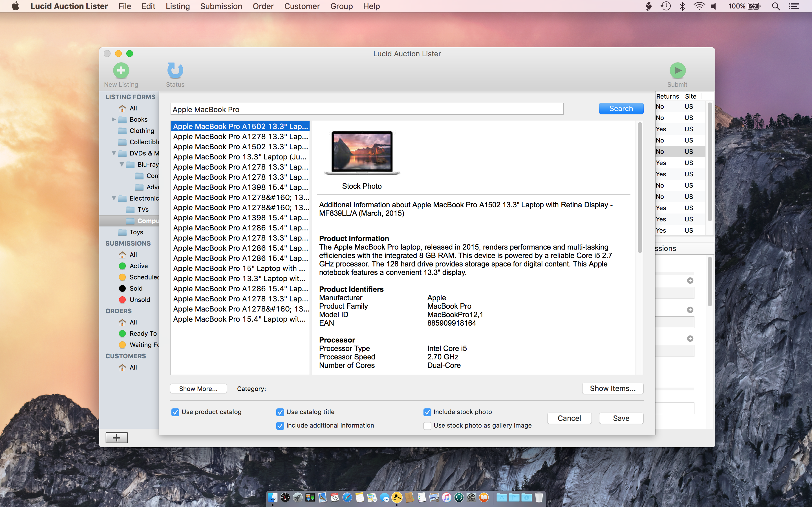Click the Show Items... button

pyautogui.click(x=612, y=388)
